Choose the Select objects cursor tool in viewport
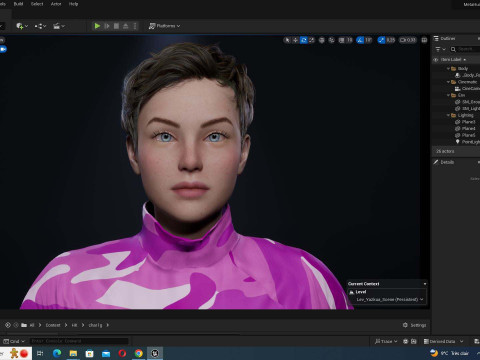 click(x=287, y=40)
